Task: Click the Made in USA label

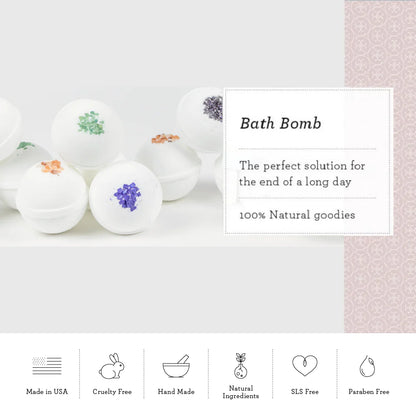Action: click(x=47, y=392)
